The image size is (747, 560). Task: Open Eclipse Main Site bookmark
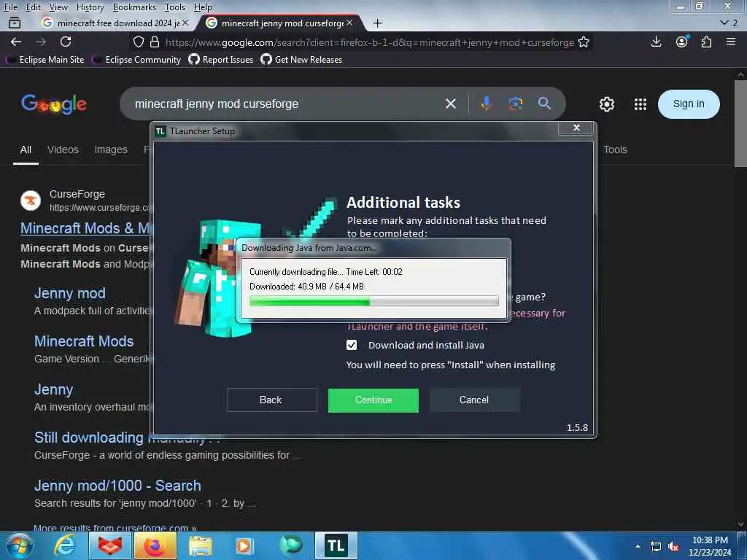(44, 60)
